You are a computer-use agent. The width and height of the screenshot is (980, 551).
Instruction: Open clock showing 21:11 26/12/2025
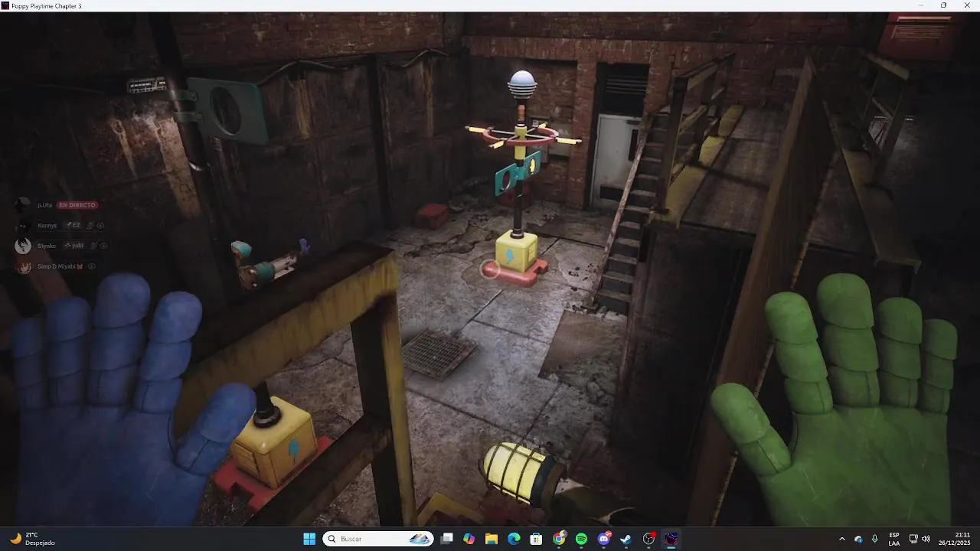[x=956, y=539]
